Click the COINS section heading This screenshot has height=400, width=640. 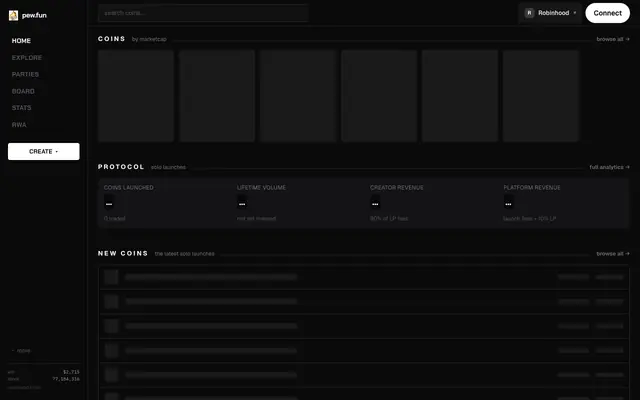click(111, 39)
